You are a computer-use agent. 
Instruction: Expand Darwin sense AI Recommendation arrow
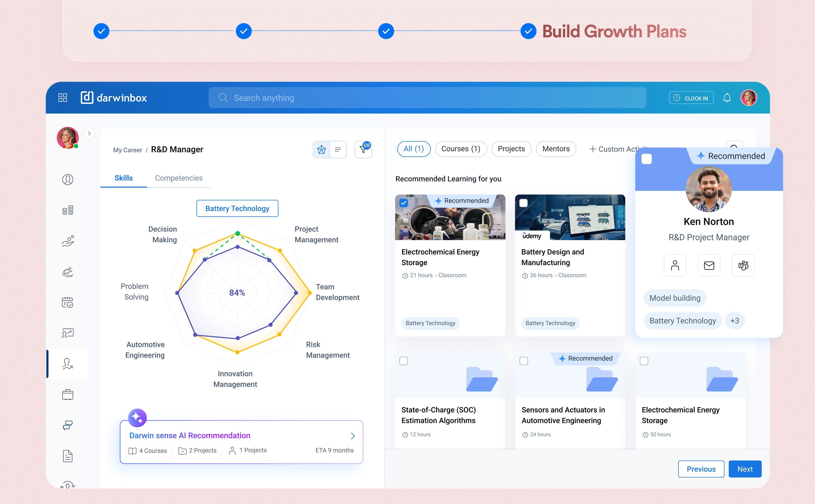[x=353, y=436]
